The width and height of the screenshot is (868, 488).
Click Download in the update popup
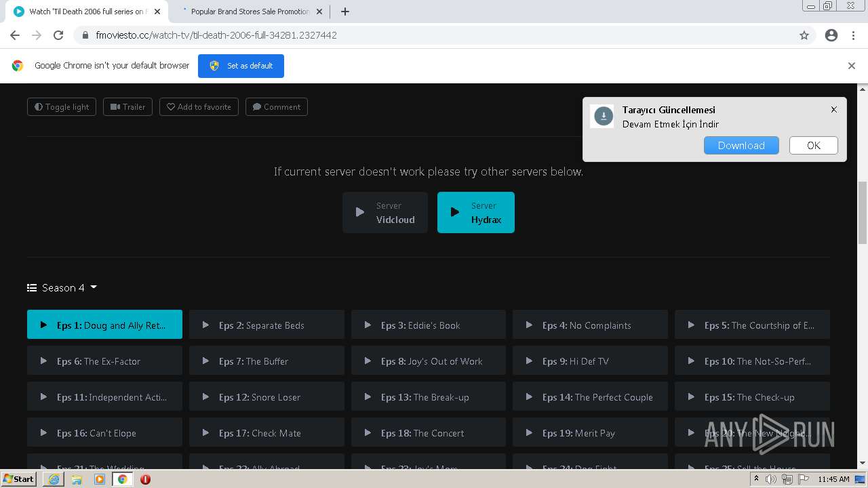click(x=741, y=146)
